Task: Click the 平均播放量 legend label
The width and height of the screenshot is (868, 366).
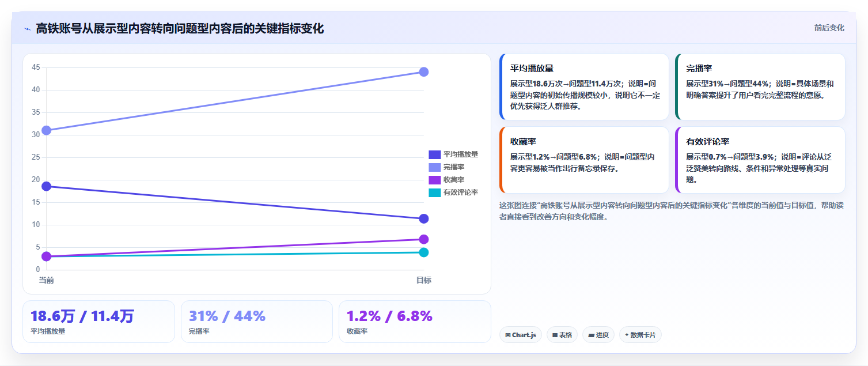Action: pos(461,154)
